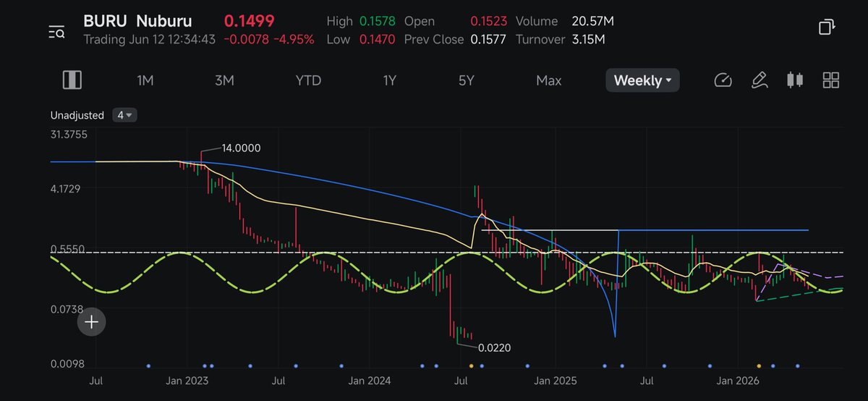868x401 pixels.
Task: Tap the round plus button on chart
Action: click(92, 322)
